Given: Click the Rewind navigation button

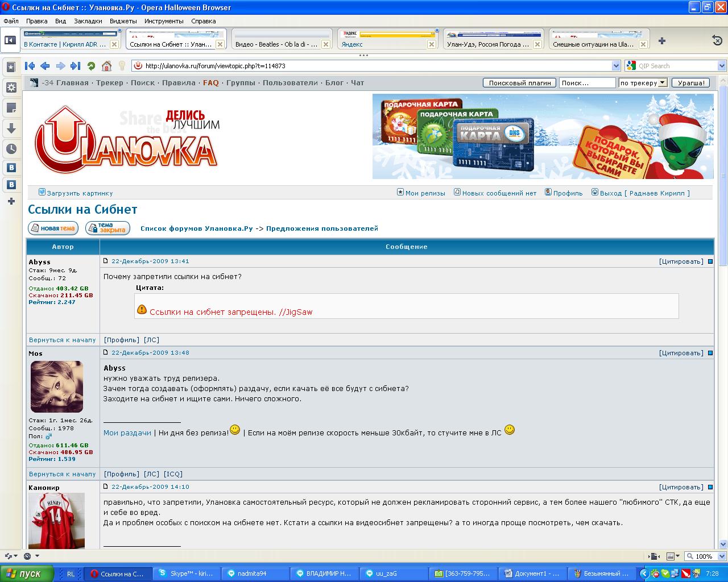Looking at the screenshot, I should pyautogui.click(x=30, y=66).
